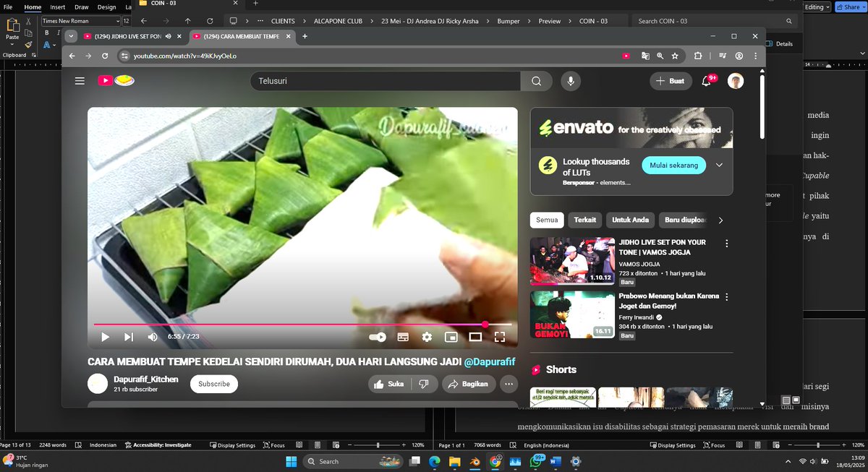Click the YouTube search magnifier button
The image size is (868, 472).
pos(537,81)
